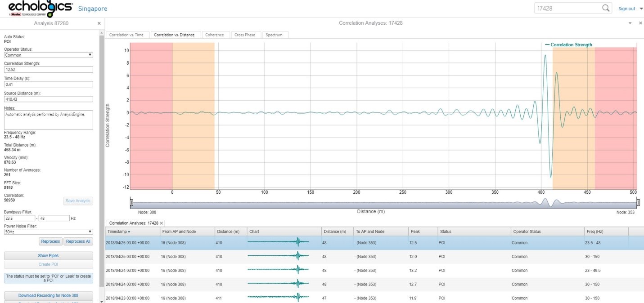Sort by the Timestamp column header
This screenshot has width=644, height=303.
click(x=133, y=232)
